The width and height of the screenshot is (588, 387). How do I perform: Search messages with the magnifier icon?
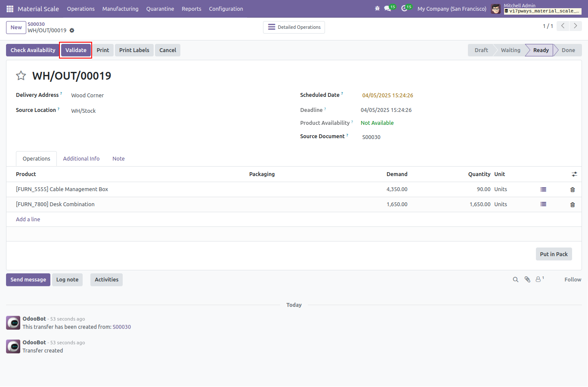click(515, 279)
